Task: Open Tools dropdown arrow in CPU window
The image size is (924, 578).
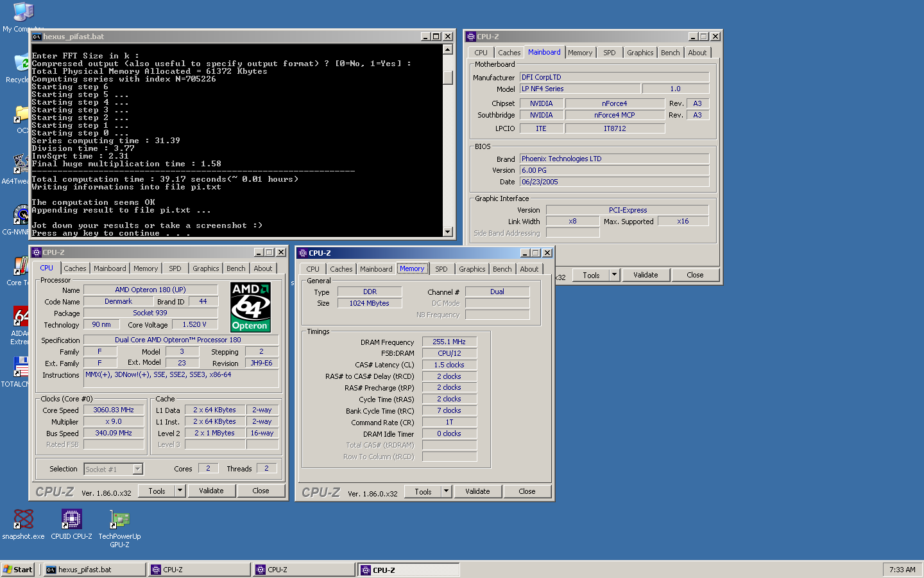Action: (x=180, y=491)
